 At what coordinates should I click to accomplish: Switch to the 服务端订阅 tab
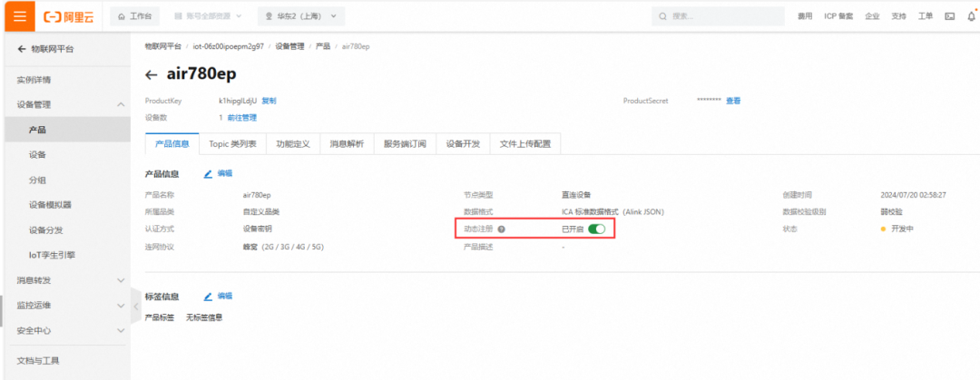tap(405, 144)
